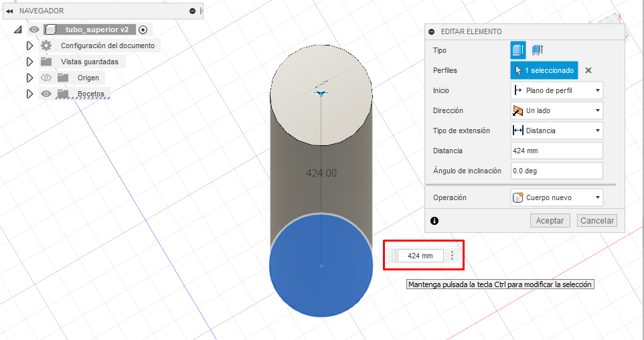The image size is (644, 340).
Task: Click the Ángulo de inclinación field
Action: (556, 171)
